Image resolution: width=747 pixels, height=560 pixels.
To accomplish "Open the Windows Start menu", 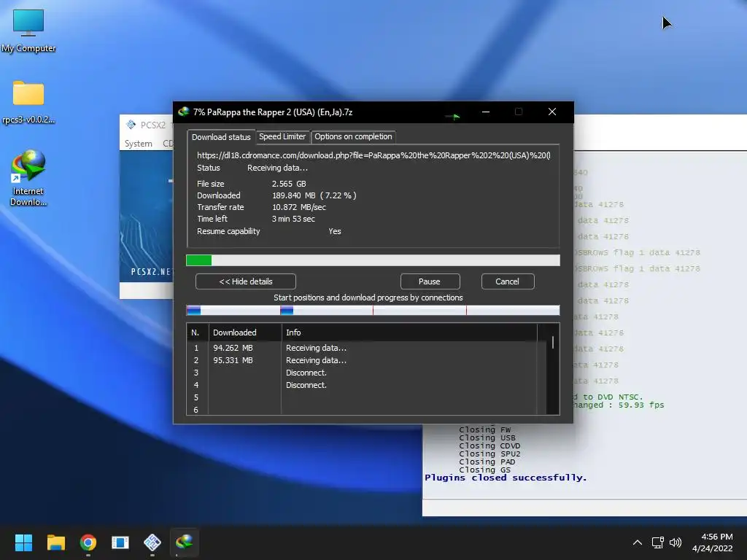I will [x=23, y=542].
